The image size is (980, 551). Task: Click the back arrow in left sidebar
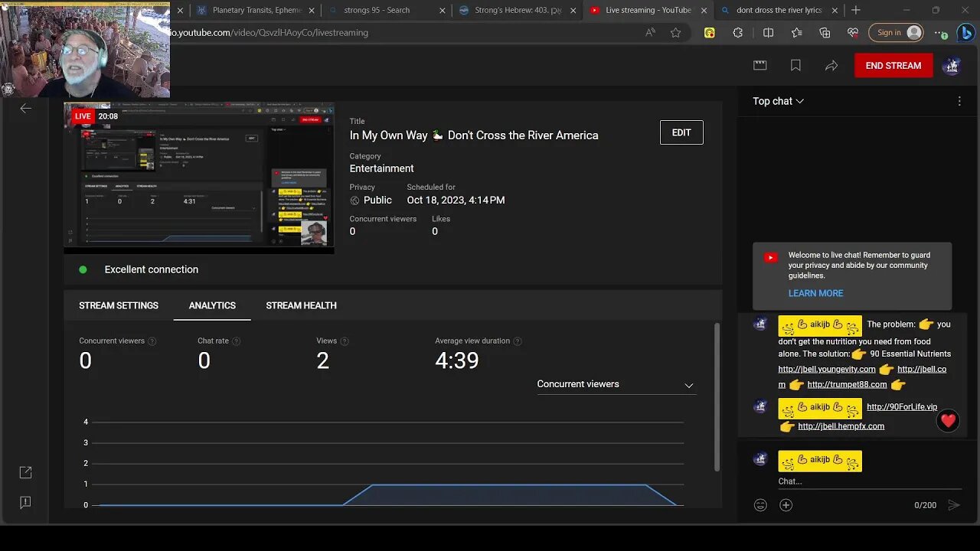[x=25, y=108]
